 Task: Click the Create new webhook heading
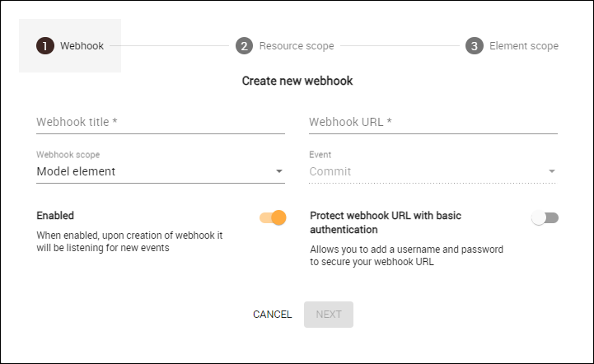(x=297, y=82)
